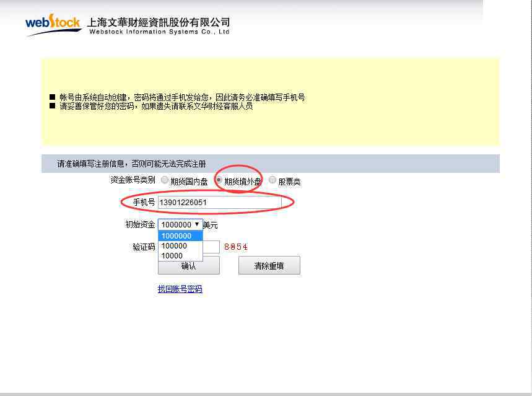Click the 确认 confirm button
The image size is (532, 396).
[189, 266]
